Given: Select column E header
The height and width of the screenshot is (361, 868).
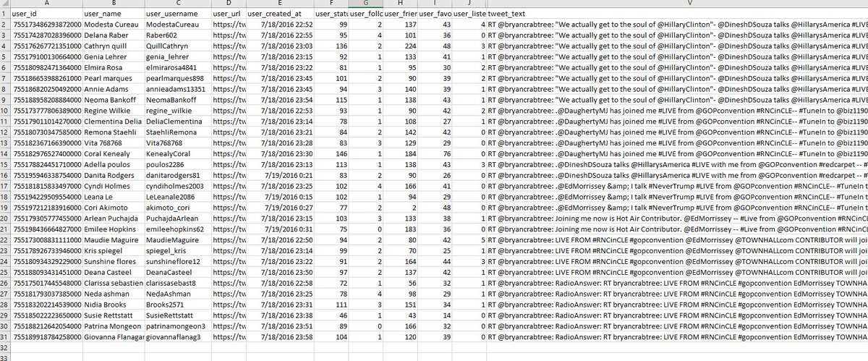Looking at the screenshot, I should point(280,4).
